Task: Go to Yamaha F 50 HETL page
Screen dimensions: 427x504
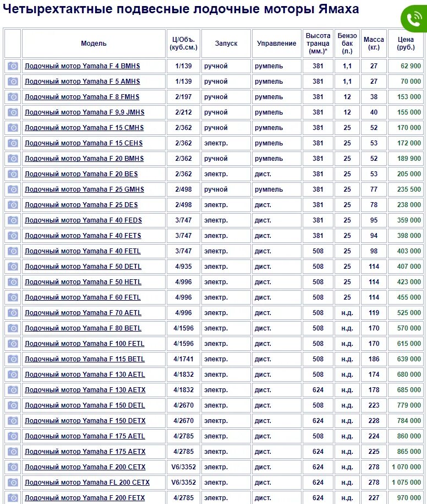Action: coord(83,282)
